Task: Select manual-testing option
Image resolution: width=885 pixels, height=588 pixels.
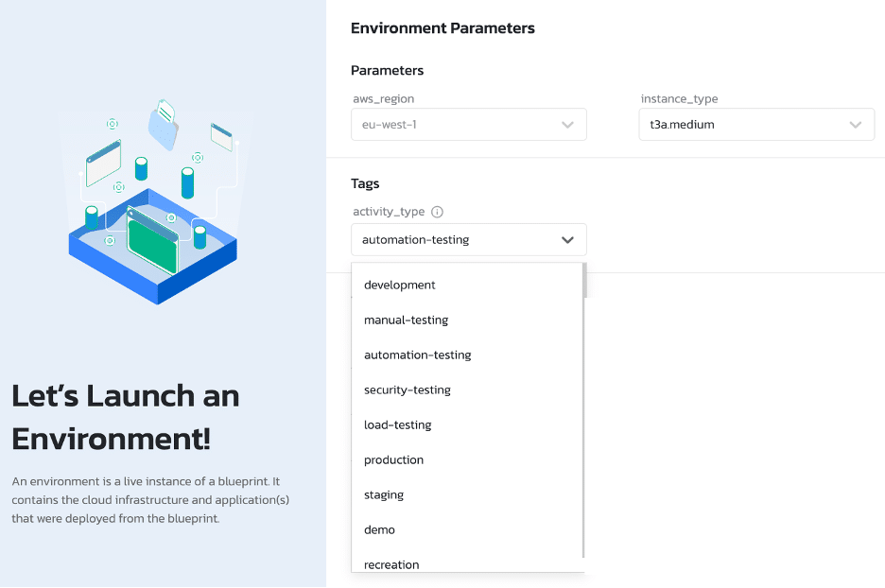Action: click(467, 320)
